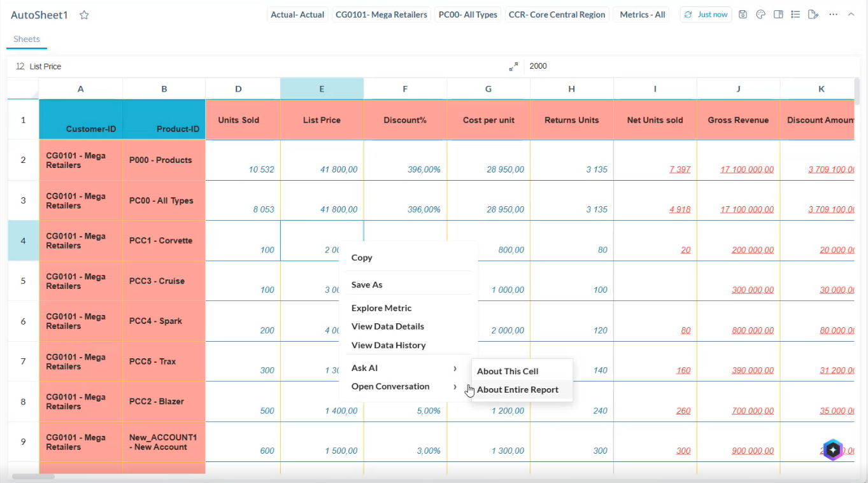Click the horizontal scrollbar at the bottom

33,476
